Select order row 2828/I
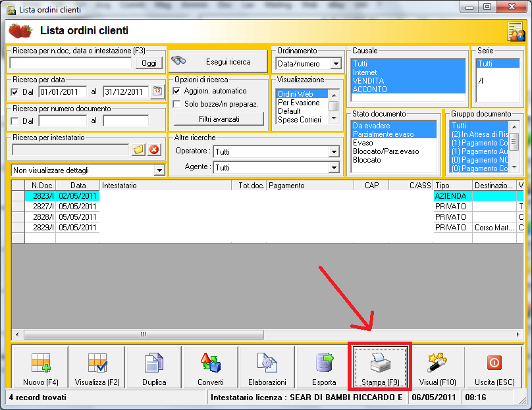 coord(268,217)
